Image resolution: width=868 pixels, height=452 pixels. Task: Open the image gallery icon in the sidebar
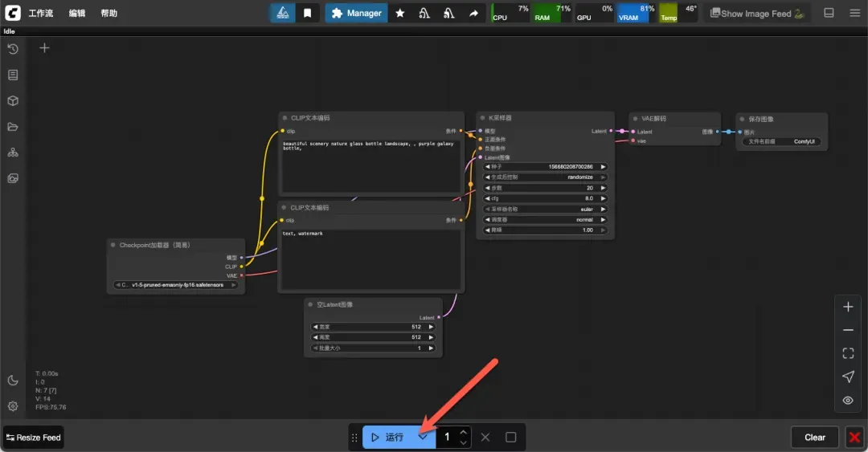click(13, 178)
